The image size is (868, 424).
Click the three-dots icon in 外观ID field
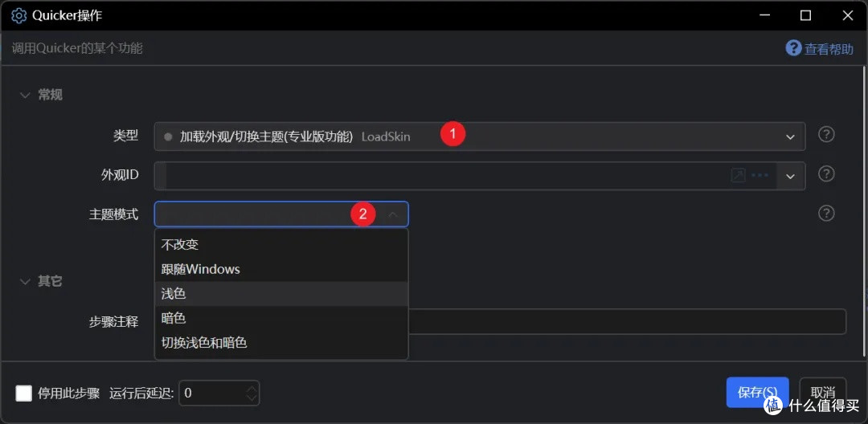[759, 176]
